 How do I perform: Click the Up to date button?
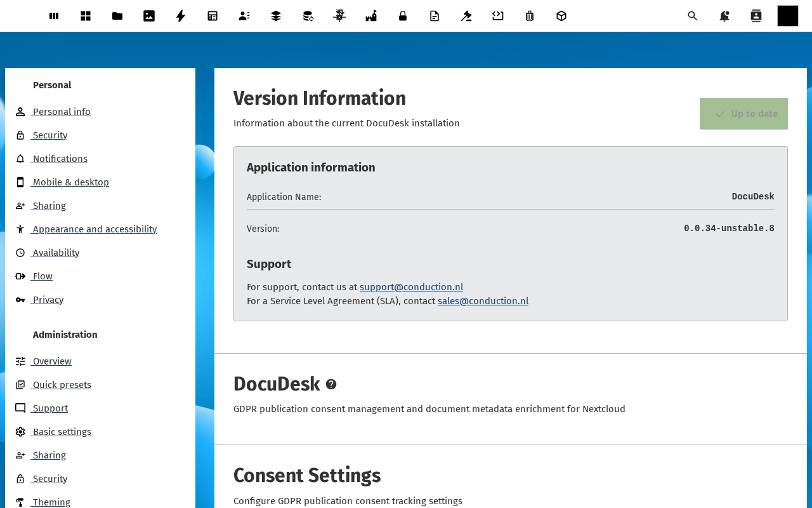click(x=743, y=114)
